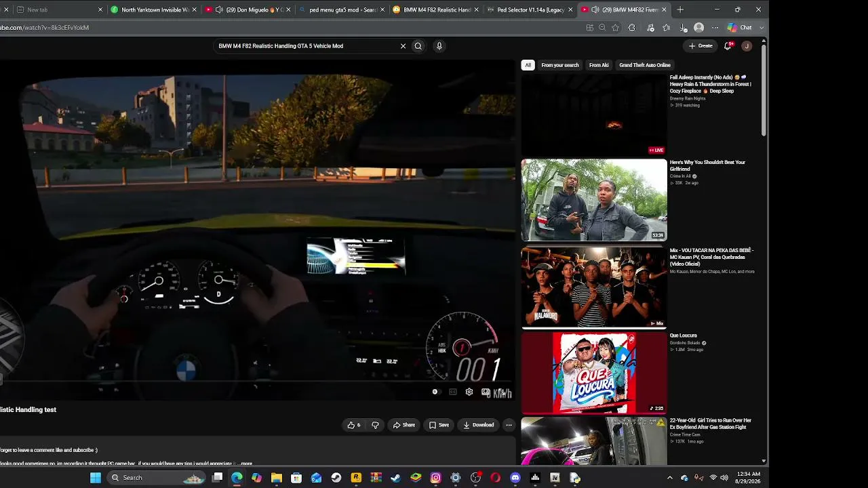
Task: Open File Explorer from the taskbar
Action: tap(277, 478)
